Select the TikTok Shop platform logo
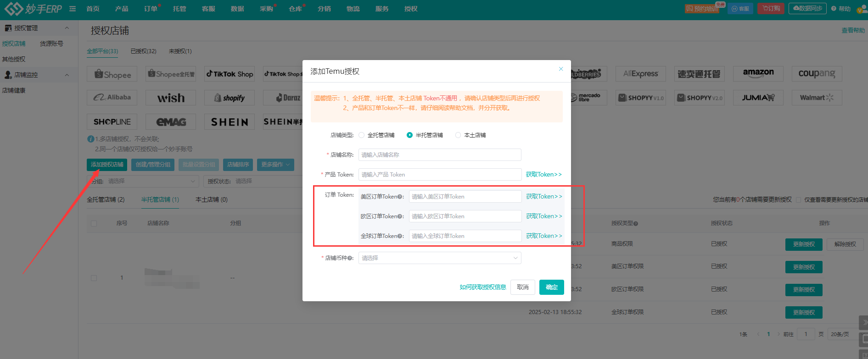The image size is (868, 359). tap(230, 74)
